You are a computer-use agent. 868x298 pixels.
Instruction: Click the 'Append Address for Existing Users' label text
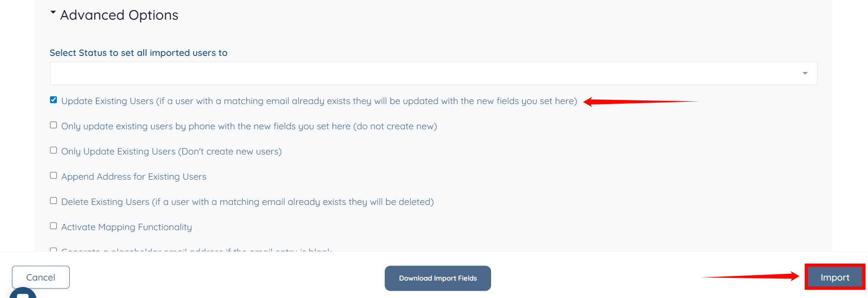point(133,177)
